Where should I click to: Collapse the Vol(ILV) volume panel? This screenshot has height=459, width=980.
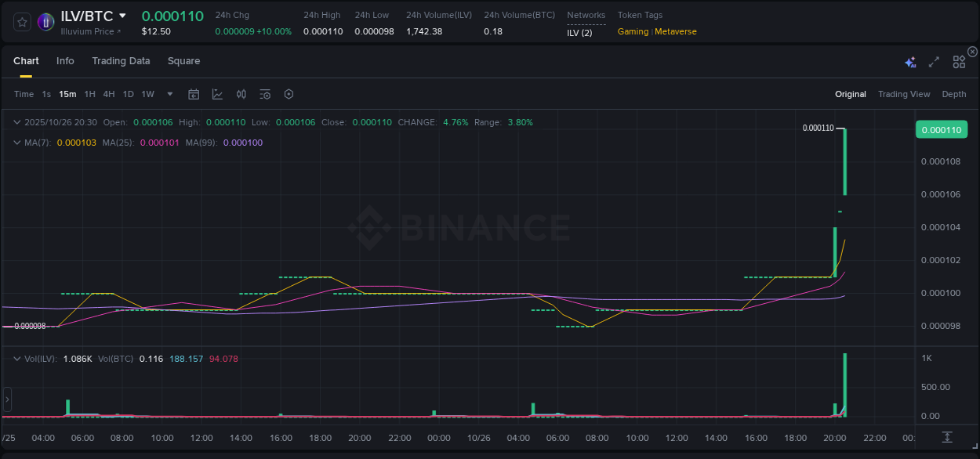pyautogui.click(x=17, y=357)
